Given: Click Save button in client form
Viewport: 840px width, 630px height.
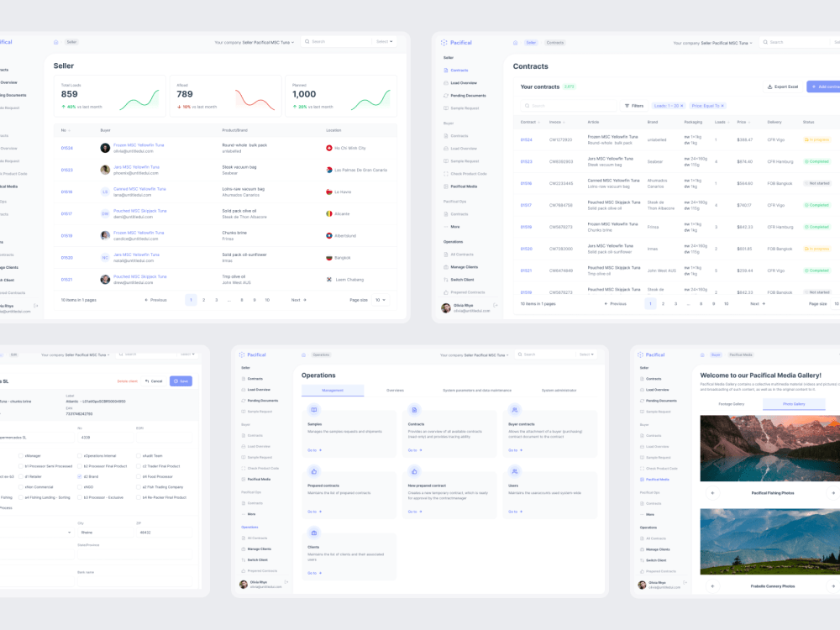Looking at the screenshot, I should tap(181, 381).
